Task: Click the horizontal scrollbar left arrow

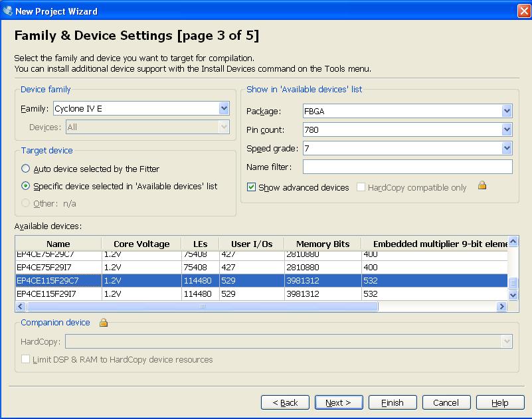Action: click(21, 306)
